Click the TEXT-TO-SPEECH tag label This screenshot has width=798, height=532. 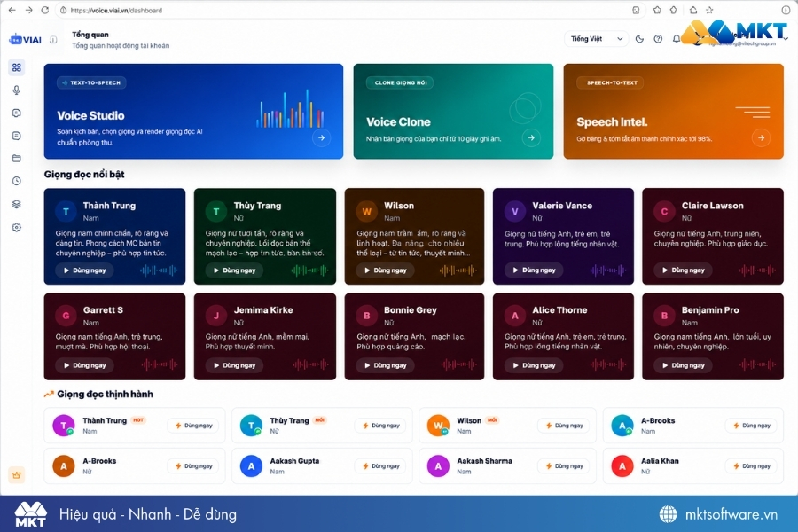[91, 82]
